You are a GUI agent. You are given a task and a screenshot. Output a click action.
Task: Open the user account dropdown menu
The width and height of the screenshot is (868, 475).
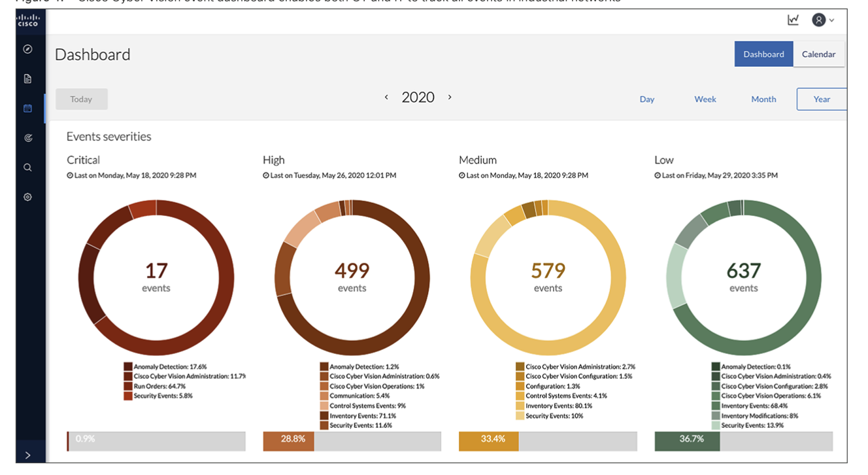click(x=823, y=20)
